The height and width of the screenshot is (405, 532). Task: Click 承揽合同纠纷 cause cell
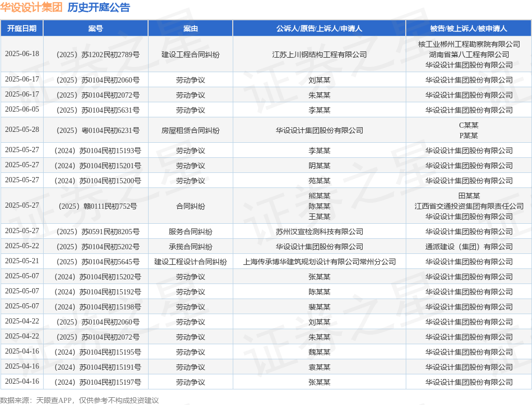tap(190, 247)
